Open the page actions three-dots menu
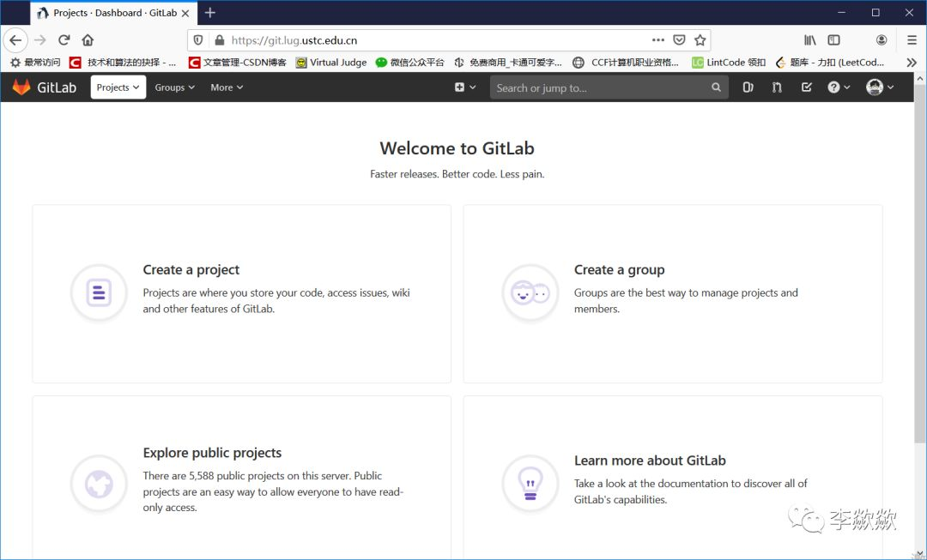 (x=658, y=40)
